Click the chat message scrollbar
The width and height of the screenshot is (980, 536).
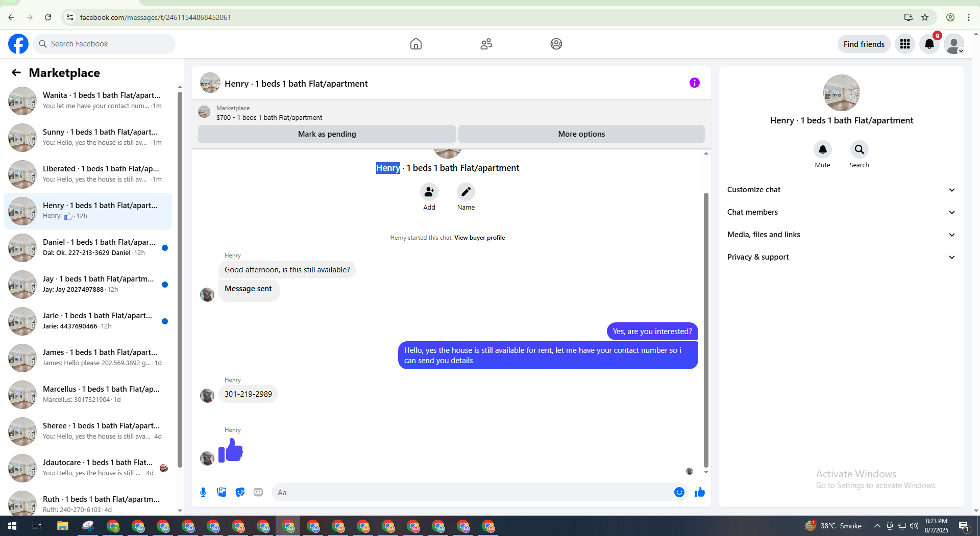click(706, 329)
